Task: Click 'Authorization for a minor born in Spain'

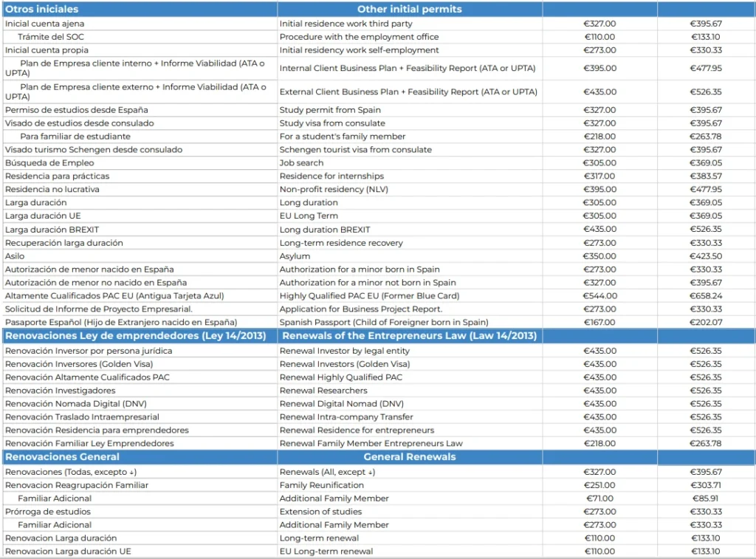Action: [x=360, y=269]
